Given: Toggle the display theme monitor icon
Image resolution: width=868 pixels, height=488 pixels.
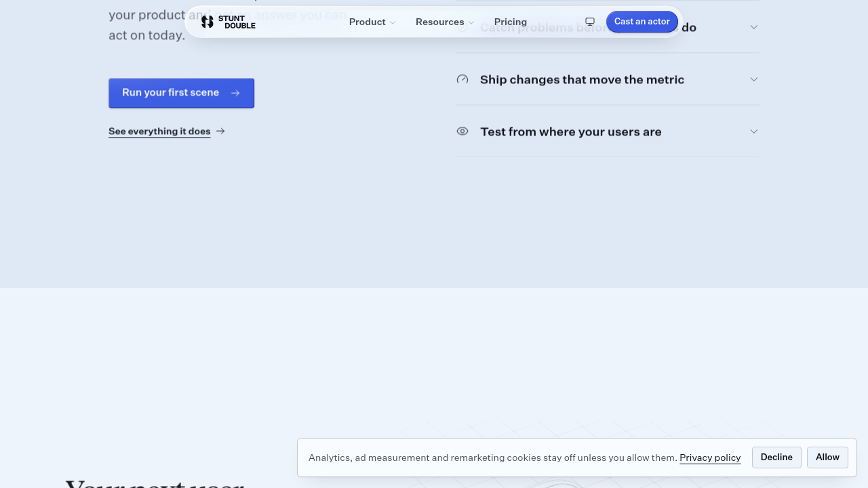Looking at the screenshot, I should [x=590, y=22].
